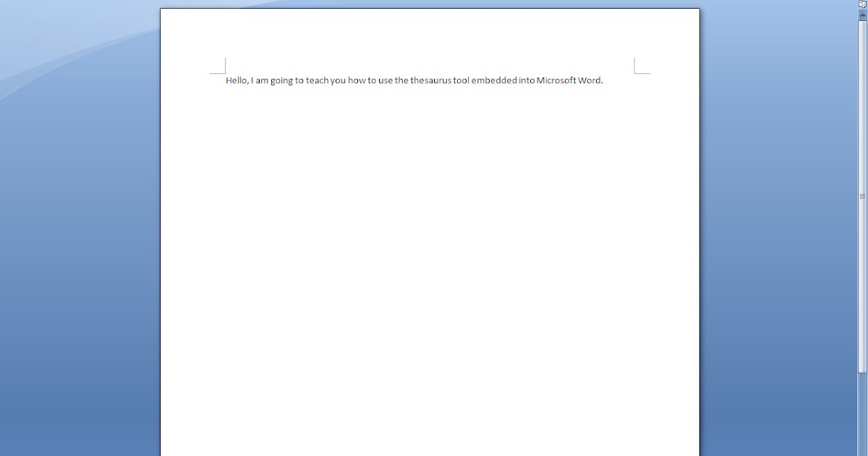Toggle the View Ruler button above the scrollbar
Viewport: 868px width, 456px height.
(862, 4)
